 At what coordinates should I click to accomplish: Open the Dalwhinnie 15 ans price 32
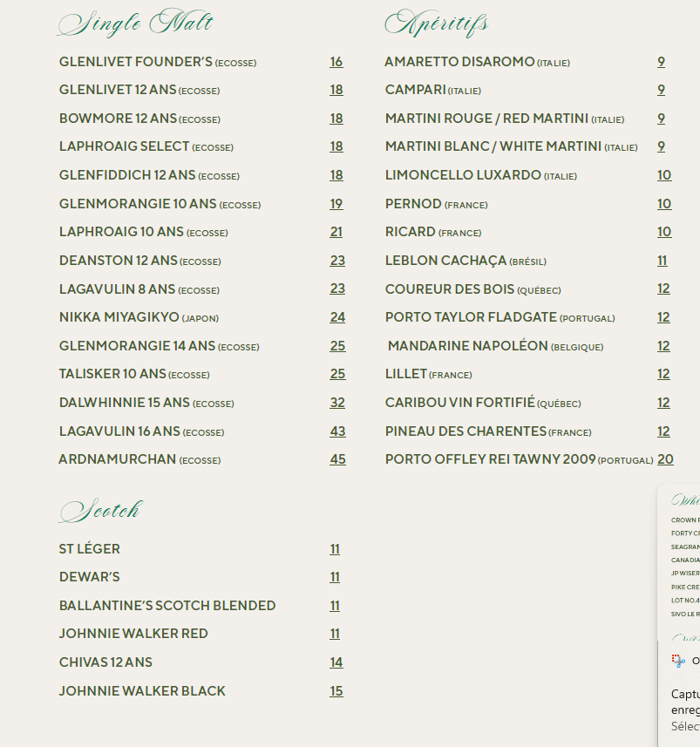337,403
